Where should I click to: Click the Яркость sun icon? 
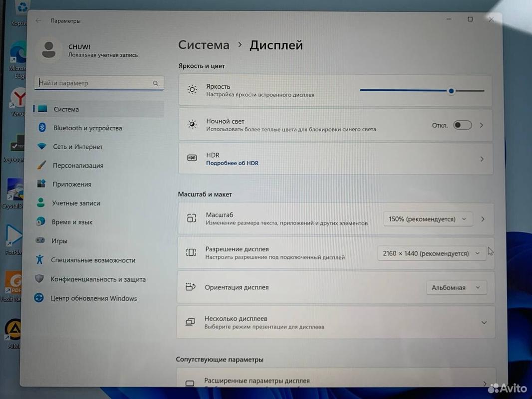pos(192,89)
